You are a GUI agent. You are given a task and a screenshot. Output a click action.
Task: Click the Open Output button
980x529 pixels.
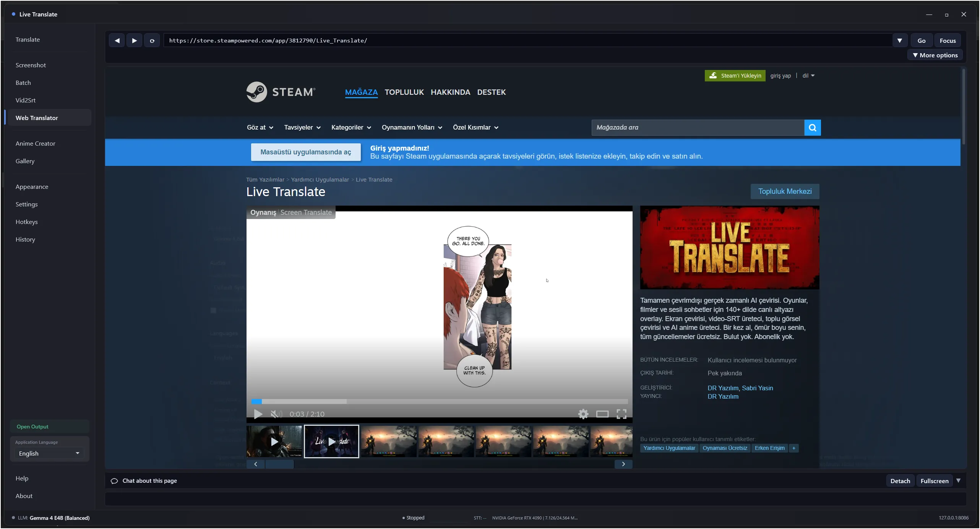click(49, 427)
